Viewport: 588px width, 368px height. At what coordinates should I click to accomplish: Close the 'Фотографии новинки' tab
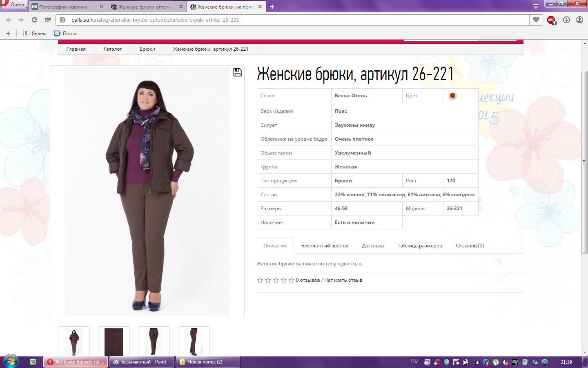pos(102,7)
